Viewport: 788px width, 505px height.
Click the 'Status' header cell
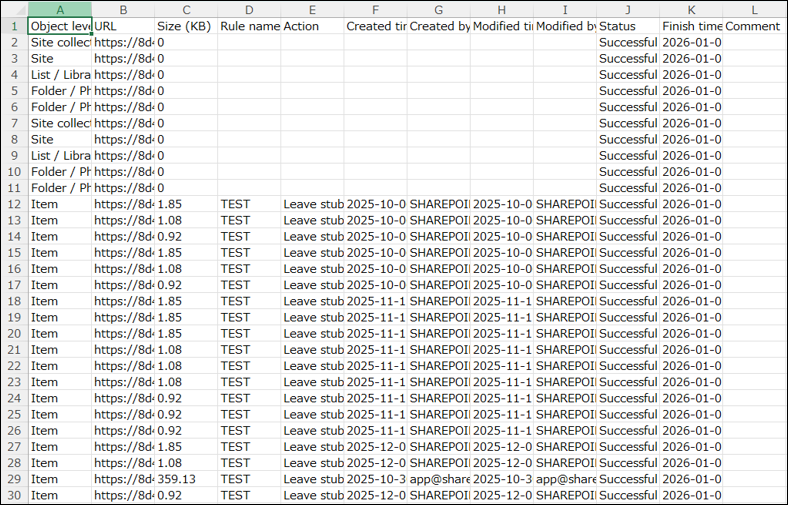627,26
